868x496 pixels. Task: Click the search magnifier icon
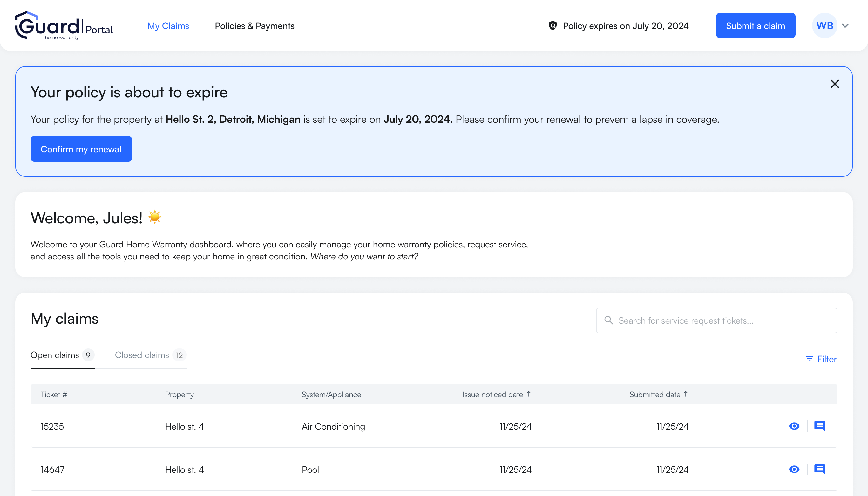608,320
